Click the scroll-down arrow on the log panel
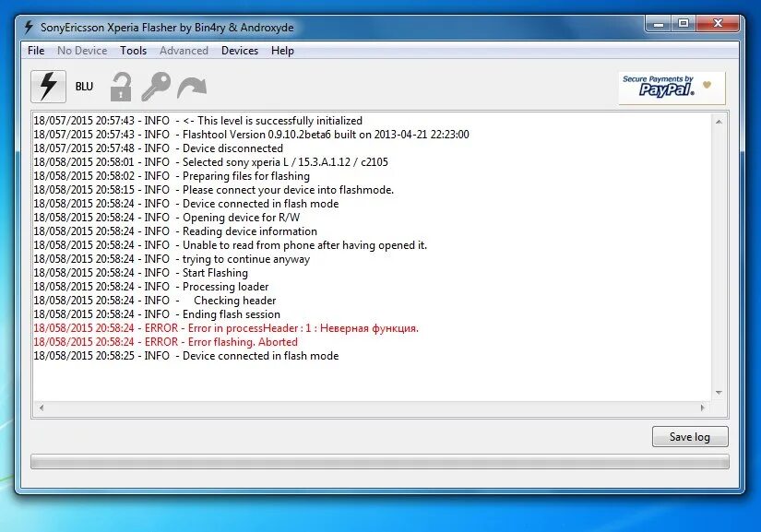The height and width of the screenshot is (532, 761). pos(719,394)
